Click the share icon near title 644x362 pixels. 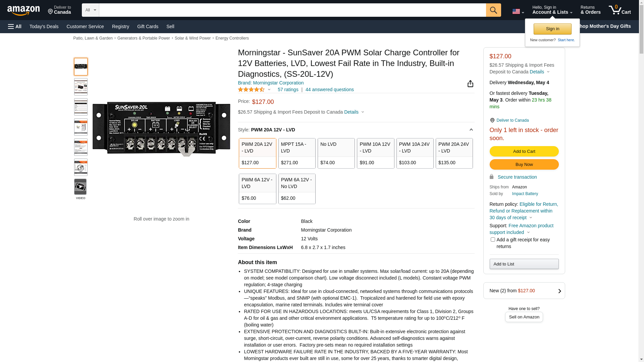(x=470, y=84)
